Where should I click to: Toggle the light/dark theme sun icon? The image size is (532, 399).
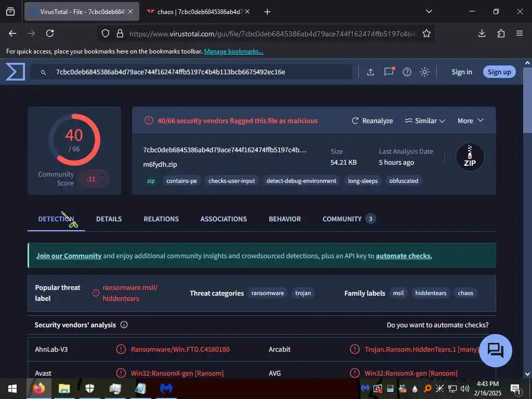(x=424, y=72)
